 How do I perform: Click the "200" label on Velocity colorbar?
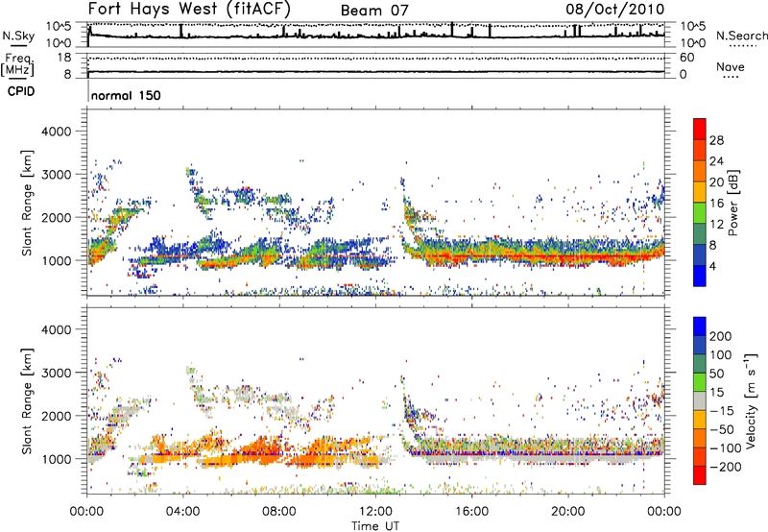pos(721,336)
